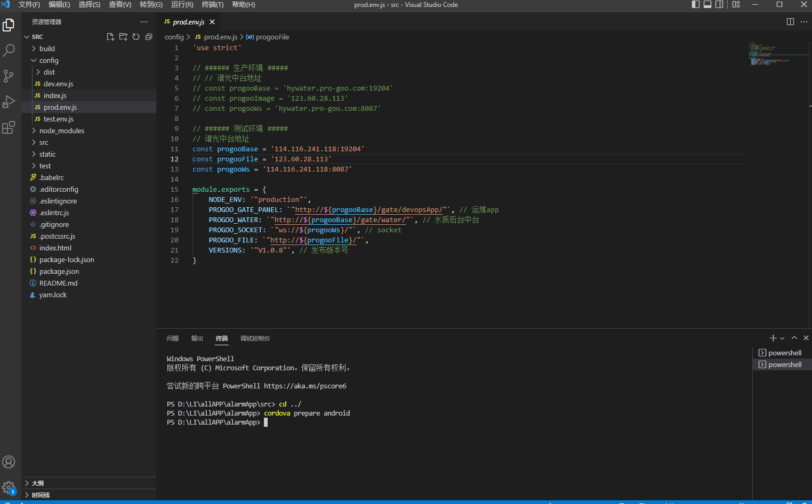Split the editor to the right
The height and width of the screenshot is (504, 812).
tap(790, 22)
